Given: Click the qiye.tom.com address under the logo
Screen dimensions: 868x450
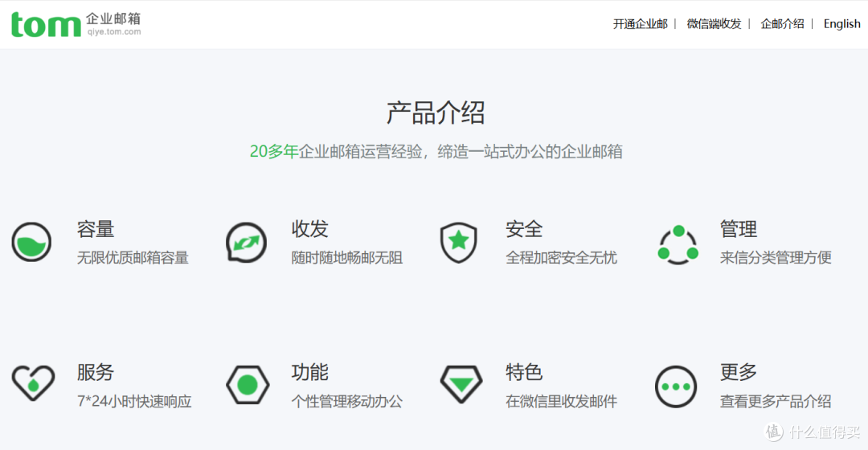Looking at the screenshot, I should (114, 32).
